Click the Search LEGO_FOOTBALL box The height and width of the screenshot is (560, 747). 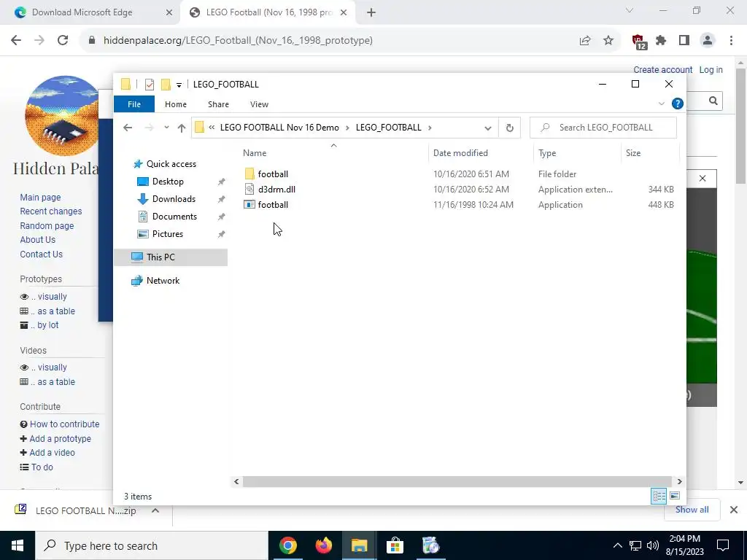[603, 128]
